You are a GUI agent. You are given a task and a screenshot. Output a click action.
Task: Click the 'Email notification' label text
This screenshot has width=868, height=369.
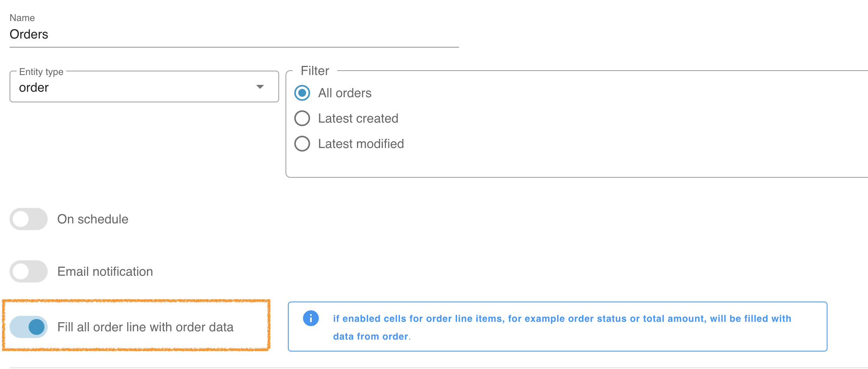[x=105, y=271]
